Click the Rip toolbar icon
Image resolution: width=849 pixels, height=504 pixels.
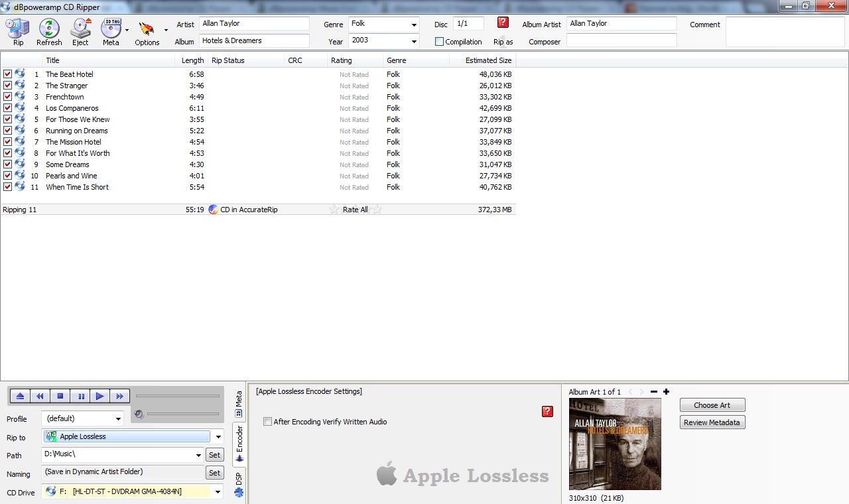click(x=18, y=32)
